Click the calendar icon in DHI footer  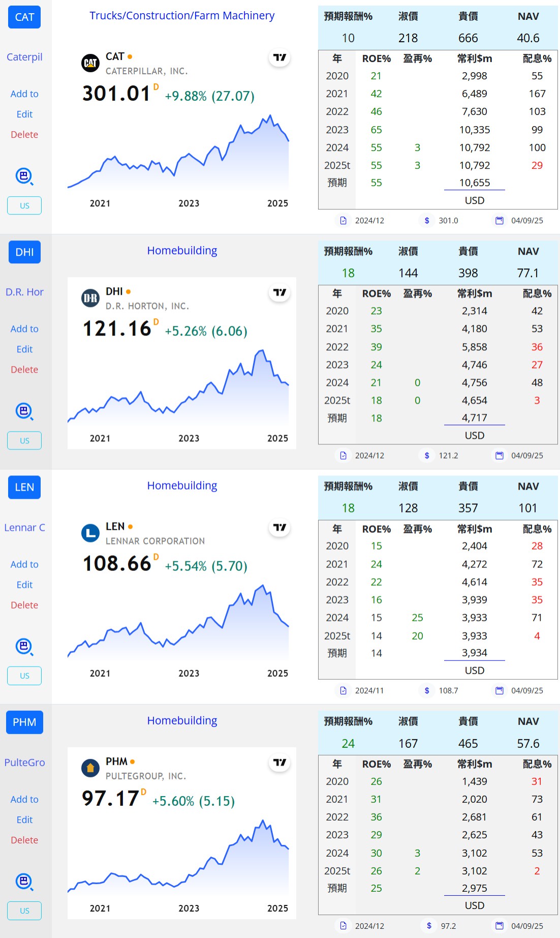click(x=500, y=456)
